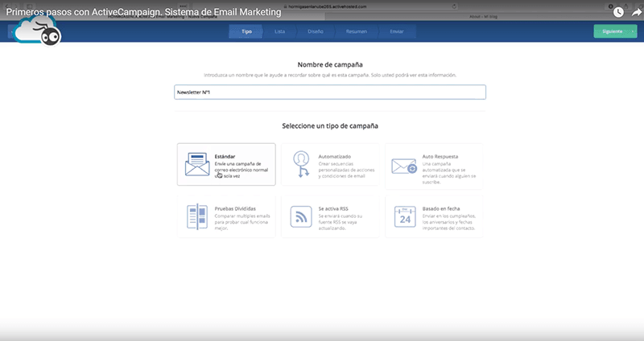Click the Estándar description text
Viewport: 644px width, 341px height.
coord(241,170)
